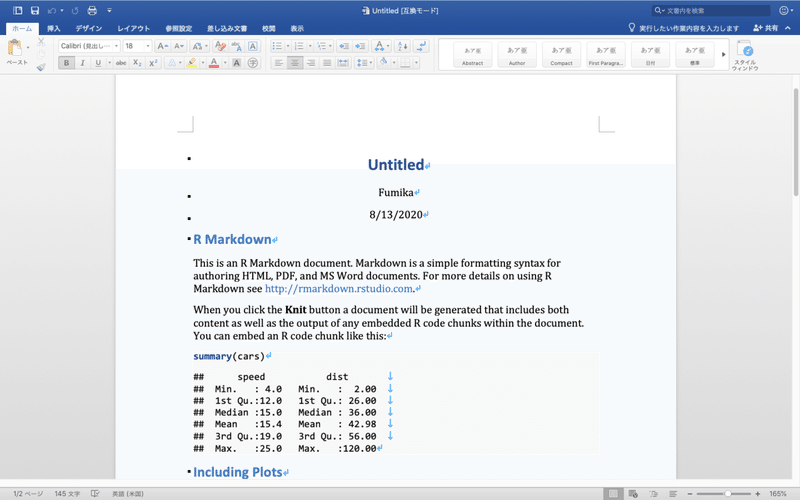
Task: Increase font size with the larger A icon
Action: pos(162,46)
